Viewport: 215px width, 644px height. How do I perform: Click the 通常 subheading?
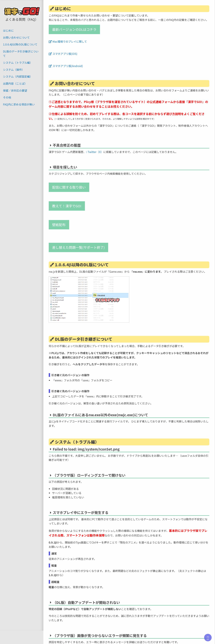[54, 554]
